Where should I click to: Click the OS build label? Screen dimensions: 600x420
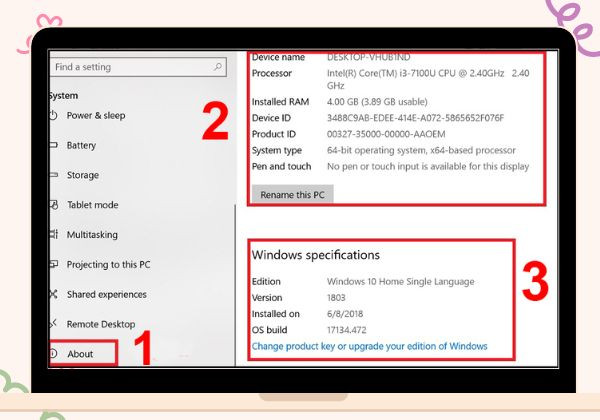[x=269, y=330]
